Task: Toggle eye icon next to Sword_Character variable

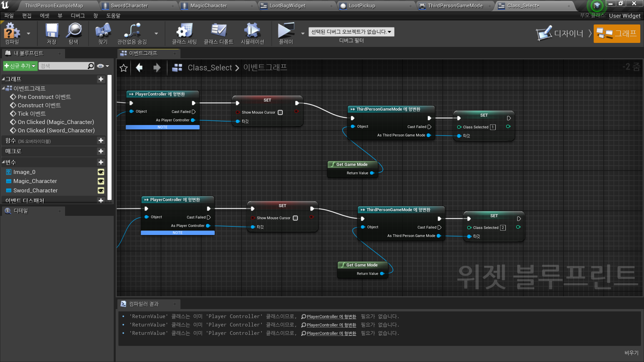Action: click(x=101, y=190)
